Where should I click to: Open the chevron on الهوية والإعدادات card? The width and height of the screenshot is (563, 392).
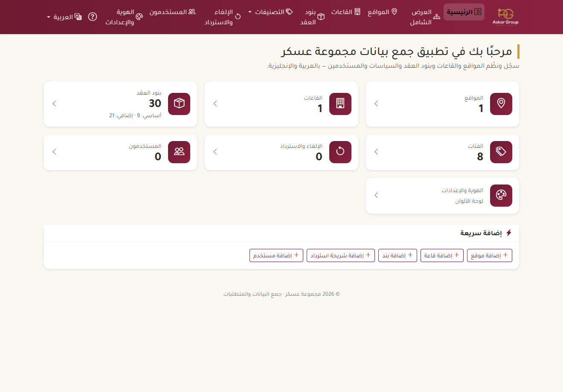click(376, 195)
